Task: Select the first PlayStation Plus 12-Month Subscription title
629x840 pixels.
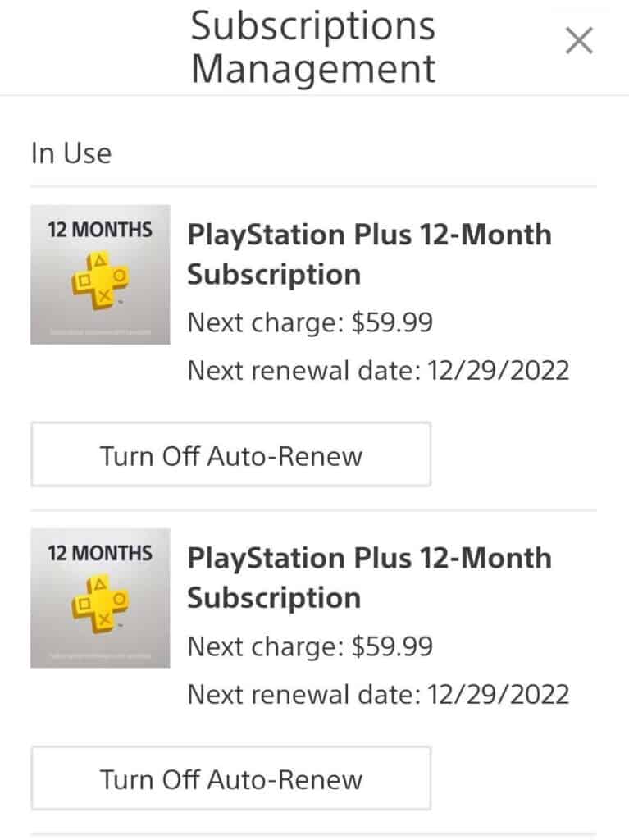Action: tap(369, 254)
